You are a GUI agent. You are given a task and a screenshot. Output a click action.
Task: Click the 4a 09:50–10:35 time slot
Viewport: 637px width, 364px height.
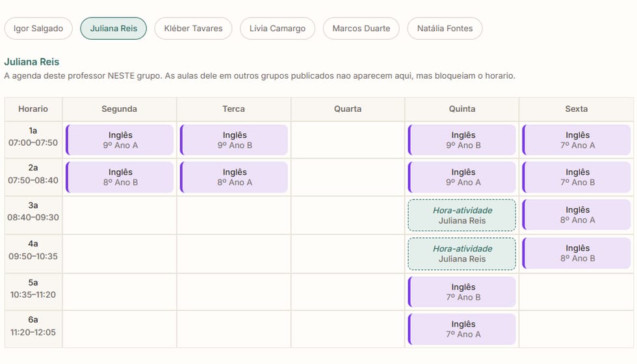point(33,253)
